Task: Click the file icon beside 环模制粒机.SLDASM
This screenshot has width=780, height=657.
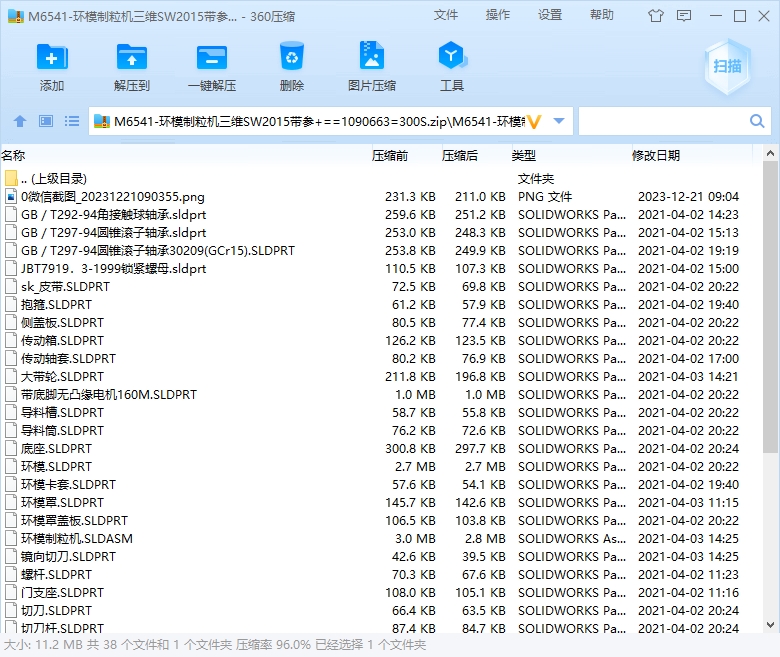Action: 11,538
